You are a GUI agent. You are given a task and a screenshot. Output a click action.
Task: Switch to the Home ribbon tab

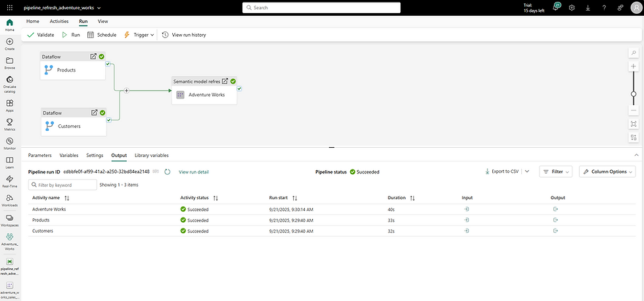coord(33,21)
